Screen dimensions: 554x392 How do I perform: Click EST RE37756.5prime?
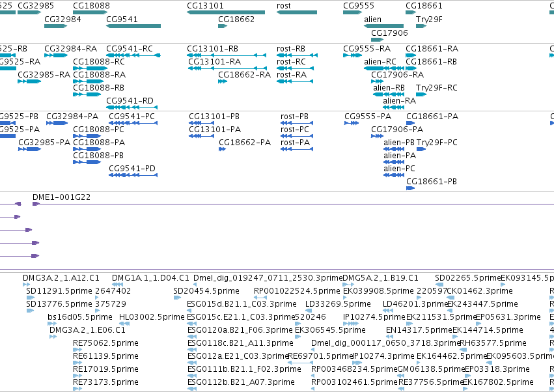click(431, 382)
